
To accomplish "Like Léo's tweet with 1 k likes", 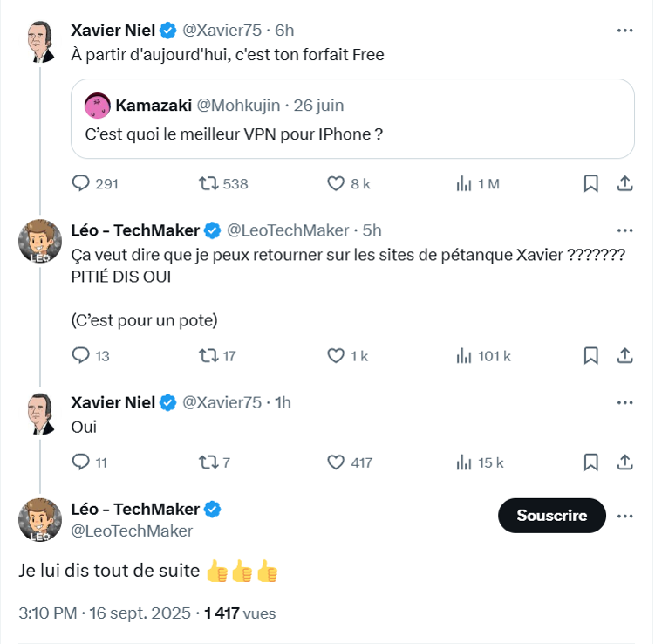I will pyautogui.click(x=337, y=355).
